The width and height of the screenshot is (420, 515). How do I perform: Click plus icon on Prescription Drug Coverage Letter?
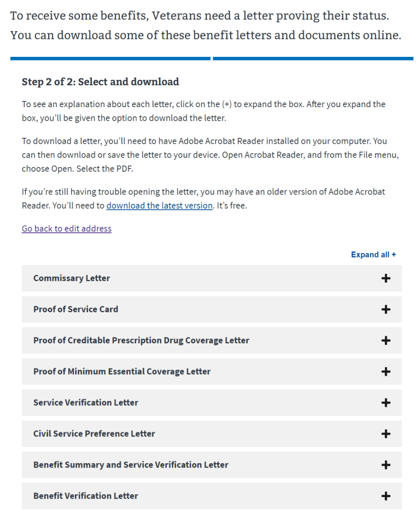386,340
